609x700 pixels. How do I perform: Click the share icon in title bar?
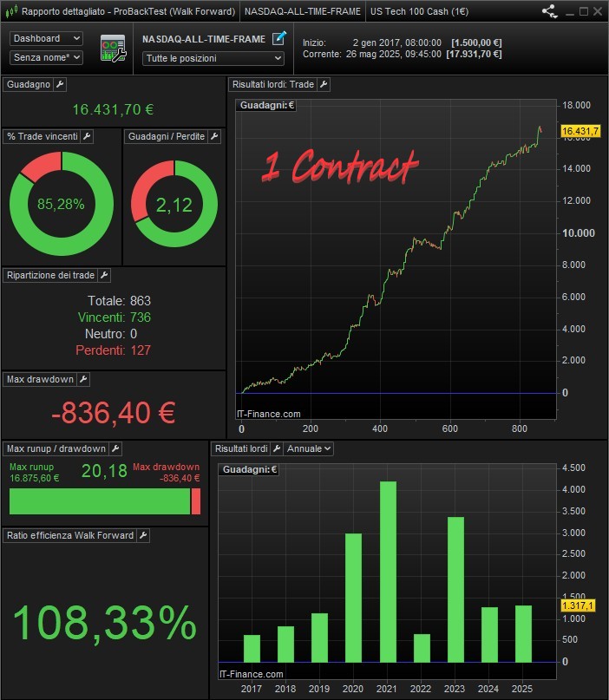tap(550, 11)
